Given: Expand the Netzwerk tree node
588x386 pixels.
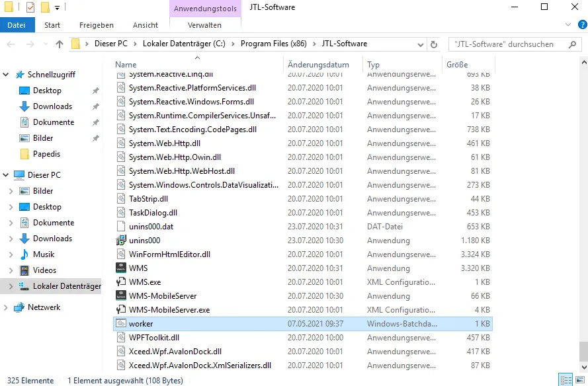Looking at the screenshot, I should tap(6, 307).
